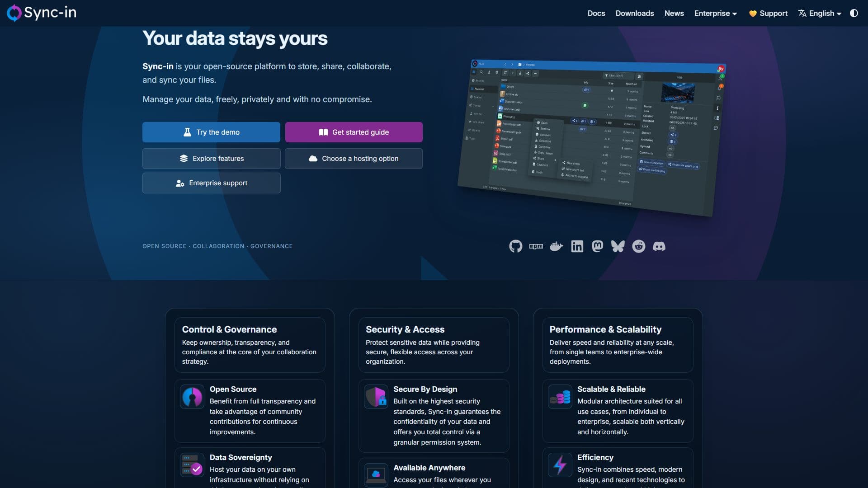Click the translate icon beside English
Screen dimensions: 868x488
point(802,14)
